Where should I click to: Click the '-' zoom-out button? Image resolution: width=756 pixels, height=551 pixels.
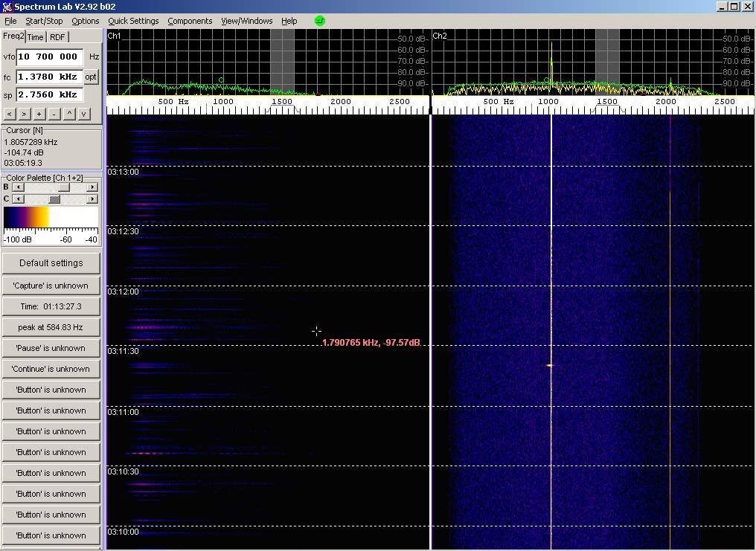tap(54, 114)
